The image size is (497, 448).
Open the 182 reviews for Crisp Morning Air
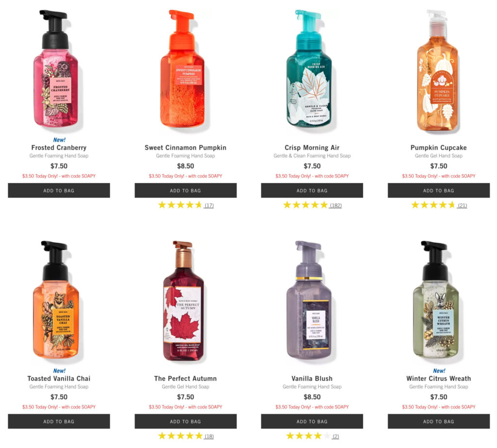[x=336, y=205]
